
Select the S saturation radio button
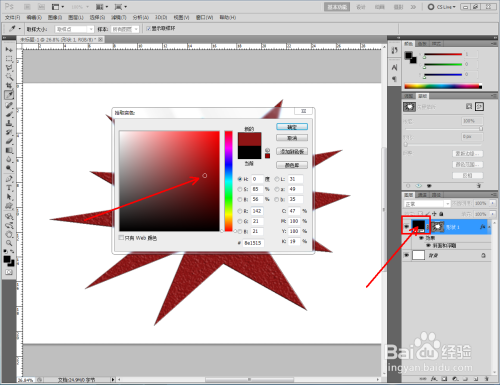click(x=240, y=189)
